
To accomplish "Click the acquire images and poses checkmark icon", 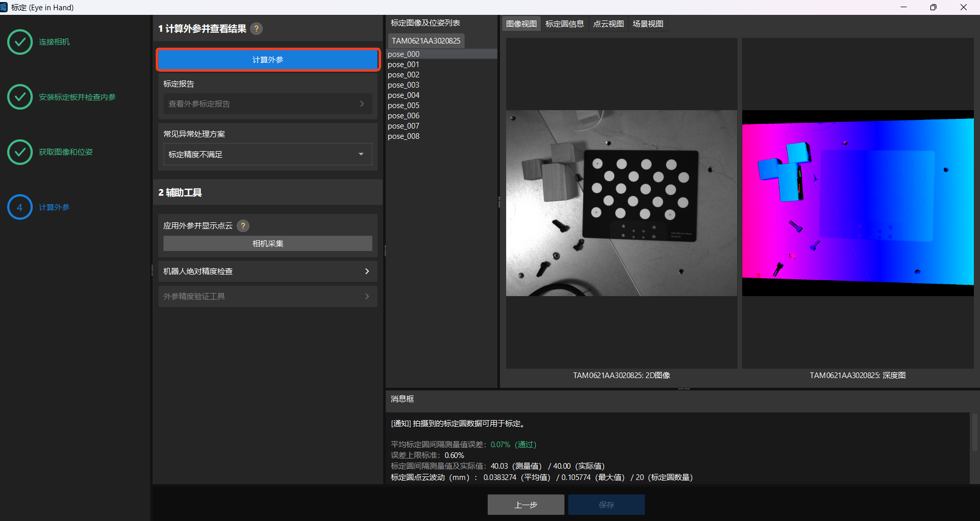I will click(20, 152).
